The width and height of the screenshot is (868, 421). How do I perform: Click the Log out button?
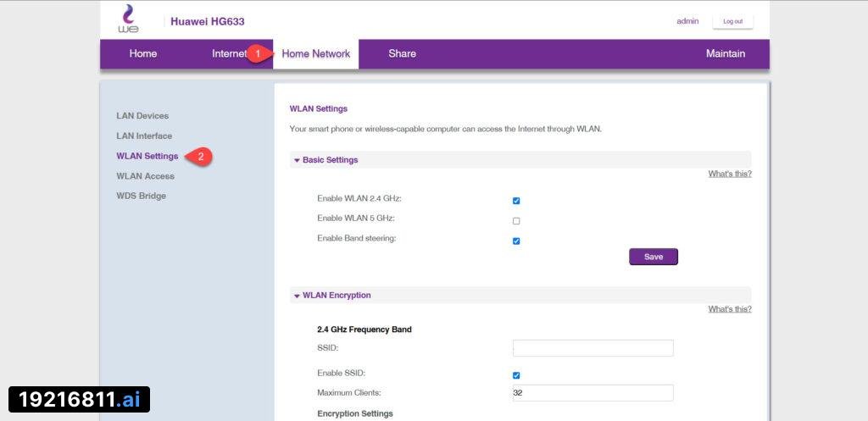(x=732, y=21)
